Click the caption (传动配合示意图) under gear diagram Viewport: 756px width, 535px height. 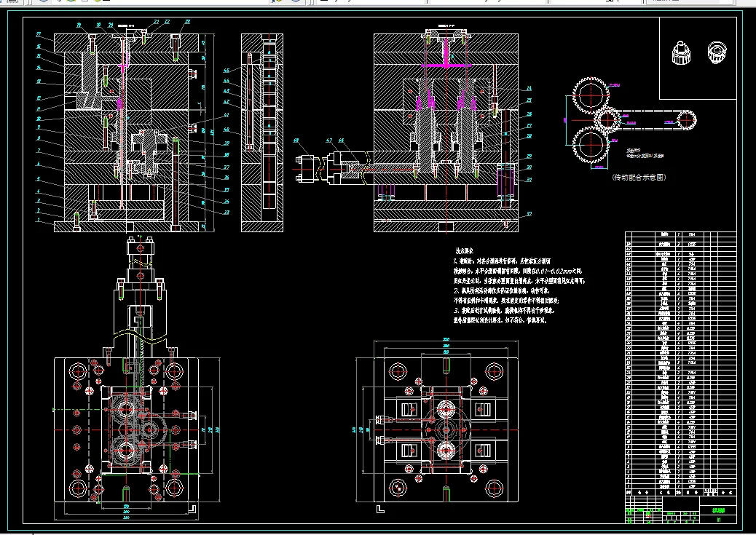click(x=639, y=178)
